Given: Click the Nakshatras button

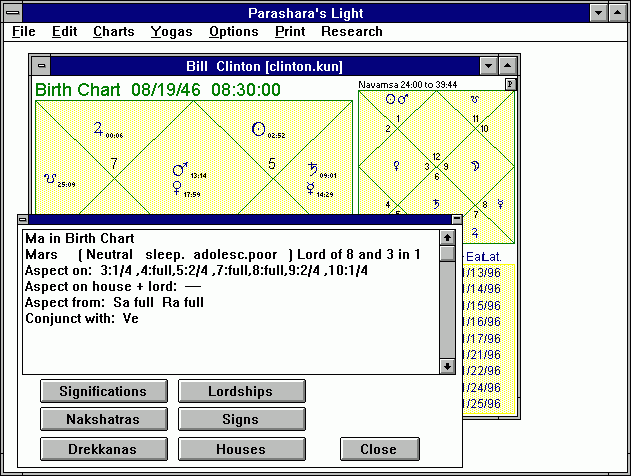Looking at the screenshot, I should tap(103, 419).
